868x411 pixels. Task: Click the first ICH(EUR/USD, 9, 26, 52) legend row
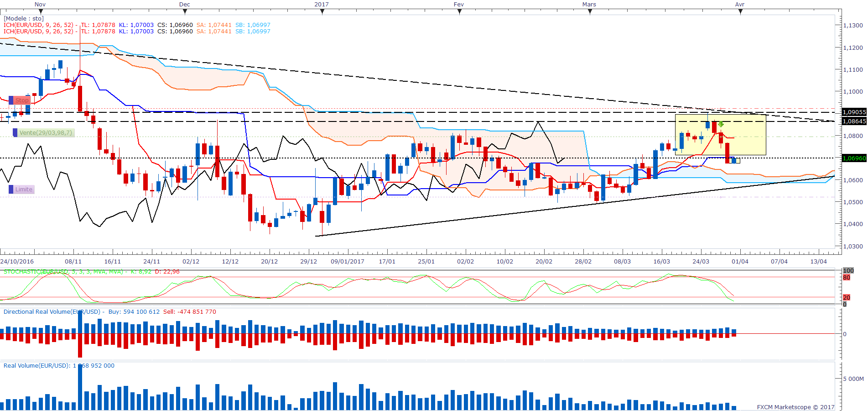[x=137, y=25]
